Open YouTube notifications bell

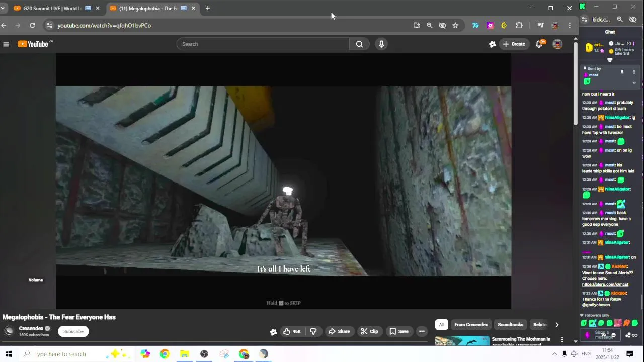[539, 44]
